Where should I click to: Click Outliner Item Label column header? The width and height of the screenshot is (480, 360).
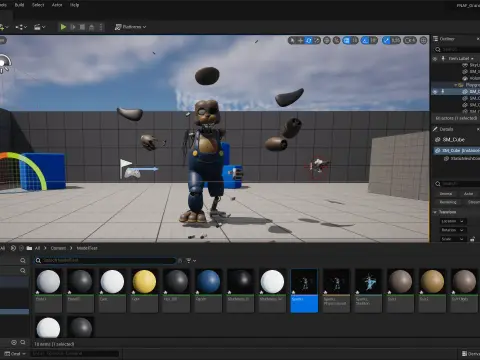tap(461, 58)
